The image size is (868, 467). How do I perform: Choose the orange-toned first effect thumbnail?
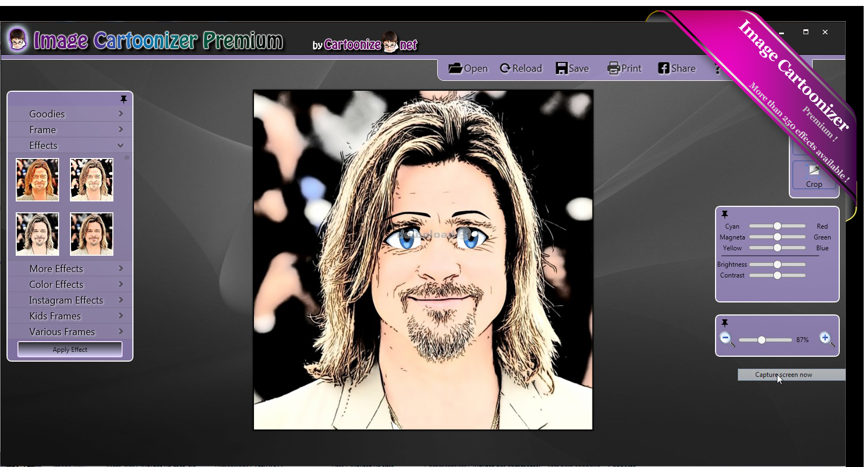[x=37, y=180]
